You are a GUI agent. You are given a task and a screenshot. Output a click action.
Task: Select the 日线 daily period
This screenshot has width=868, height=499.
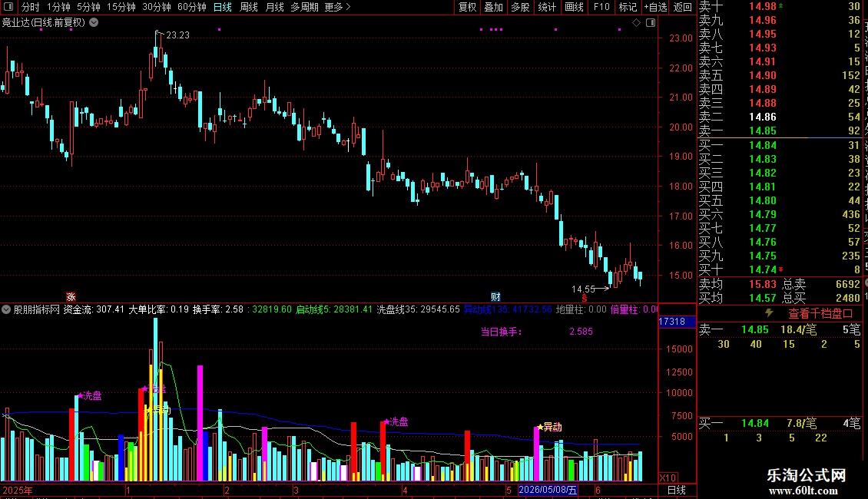[x=223, y=7]
